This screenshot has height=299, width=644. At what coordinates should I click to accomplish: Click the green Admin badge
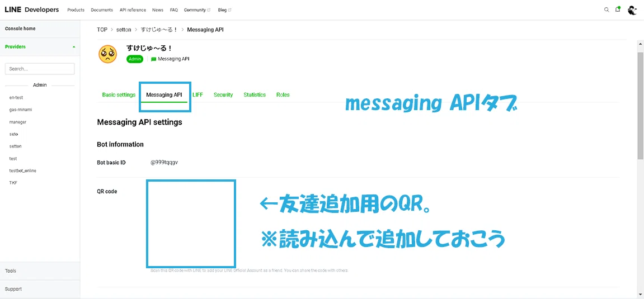(135, 59)
